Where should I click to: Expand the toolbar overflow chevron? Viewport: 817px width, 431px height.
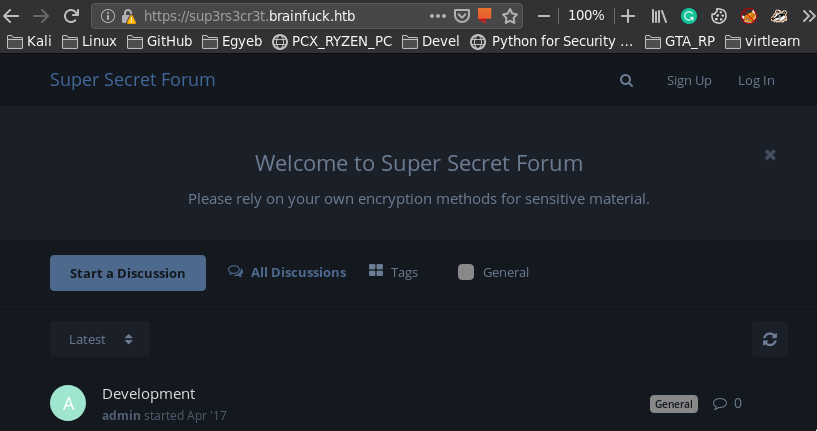click(806, 16)
